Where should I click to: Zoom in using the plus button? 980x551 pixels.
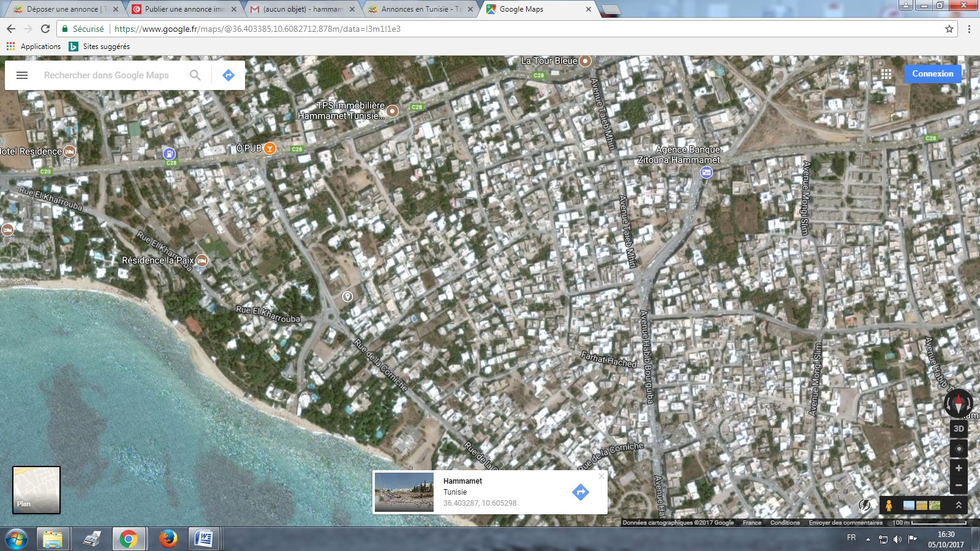pyautogui.click(x=959, y=468)
